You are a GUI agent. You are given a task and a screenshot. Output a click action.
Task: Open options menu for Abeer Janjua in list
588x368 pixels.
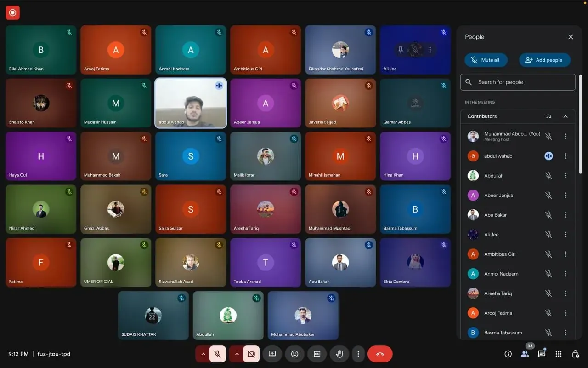[x=565, y=195]
